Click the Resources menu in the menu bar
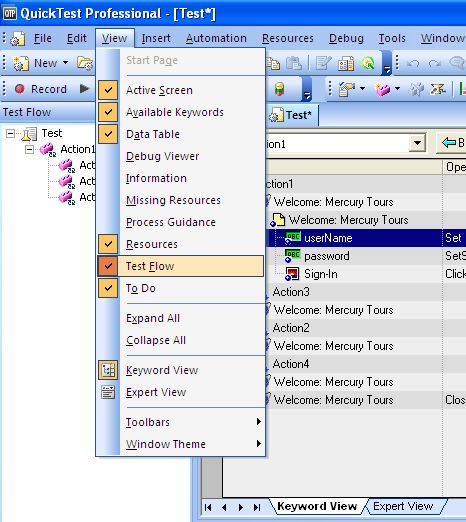The width and height of the screenshot is (466, 522). [x=288, y=38]
